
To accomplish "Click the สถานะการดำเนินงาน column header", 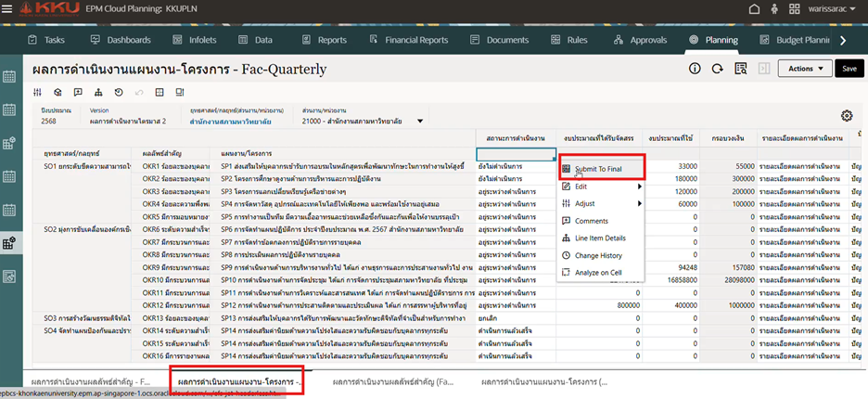I will tap(516, 138).
